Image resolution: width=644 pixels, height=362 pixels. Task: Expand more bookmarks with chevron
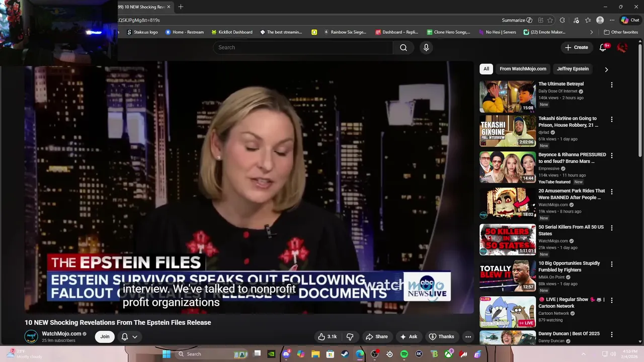[592, 32]
